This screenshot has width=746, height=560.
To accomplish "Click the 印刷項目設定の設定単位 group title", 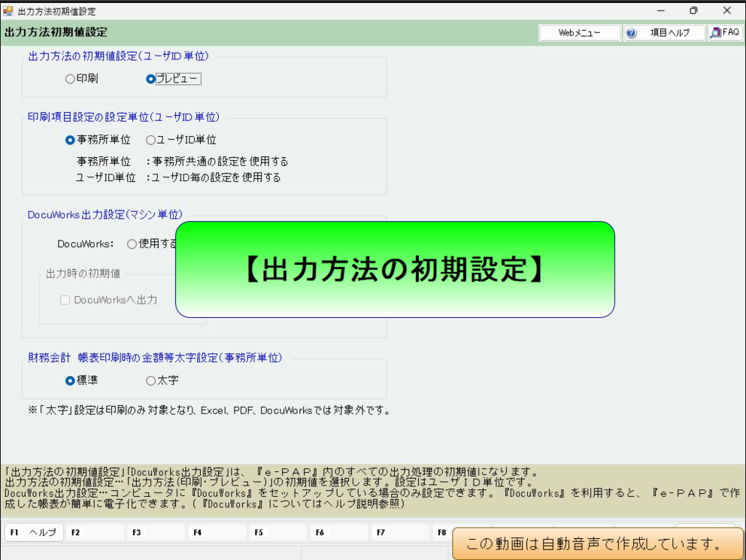I will point(123,117).
